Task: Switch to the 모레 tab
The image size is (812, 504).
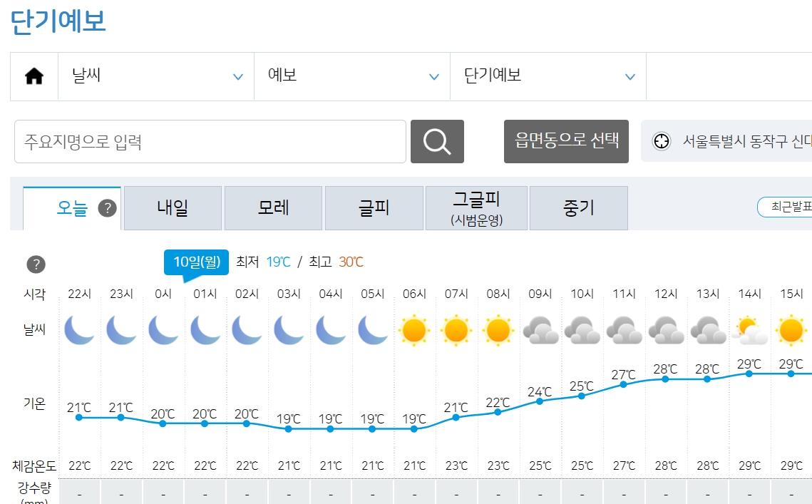Action: [274, 208]
